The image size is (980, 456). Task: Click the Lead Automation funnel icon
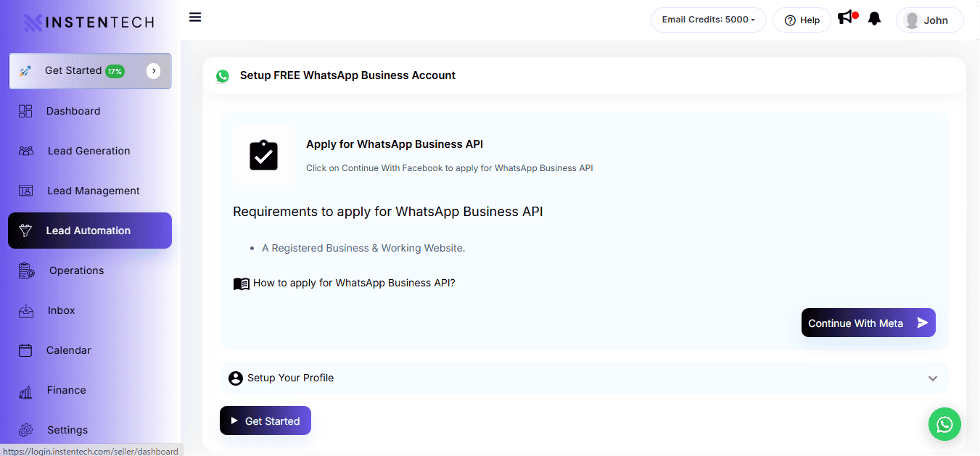(25, 231)
